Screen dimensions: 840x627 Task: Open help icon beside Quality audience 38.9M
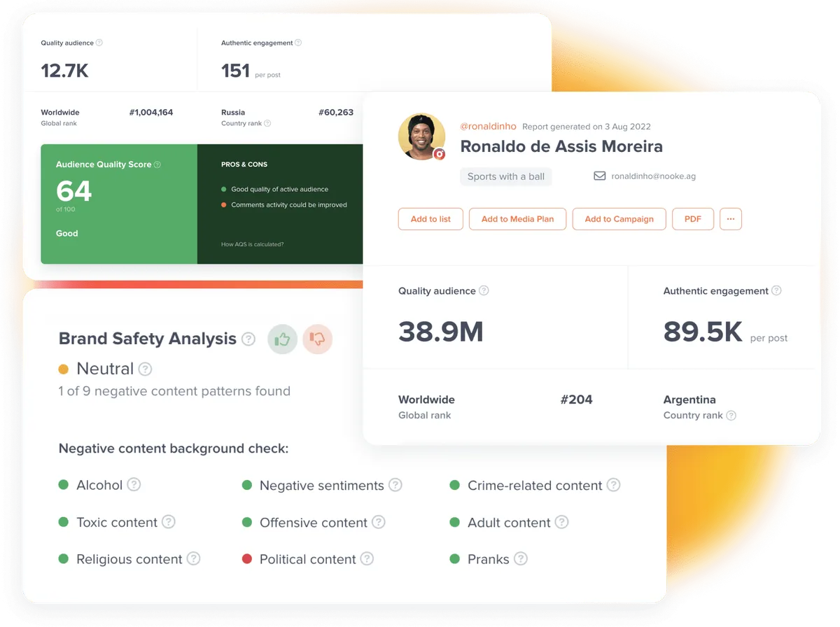point(484,290)
